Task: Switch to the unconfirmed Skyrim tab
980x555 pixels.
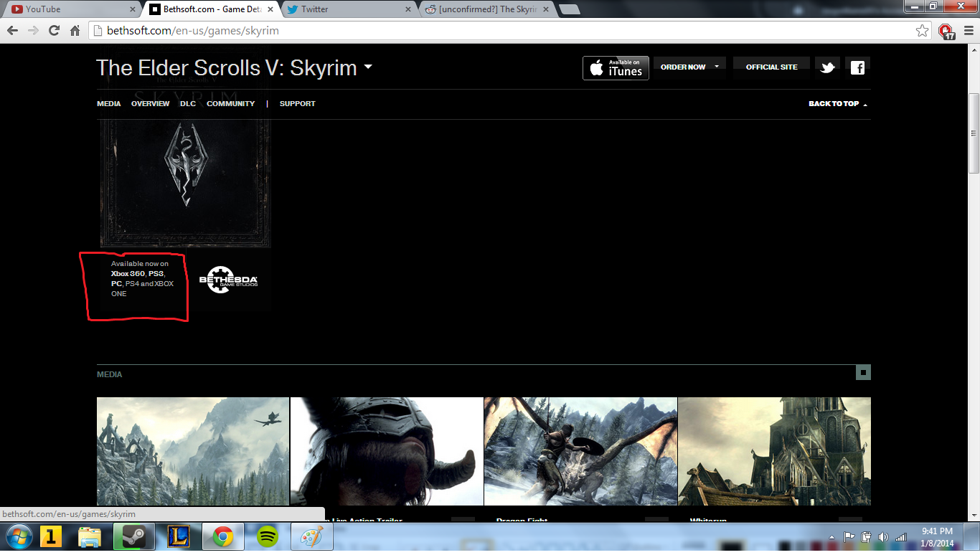Action: [486, 9]
